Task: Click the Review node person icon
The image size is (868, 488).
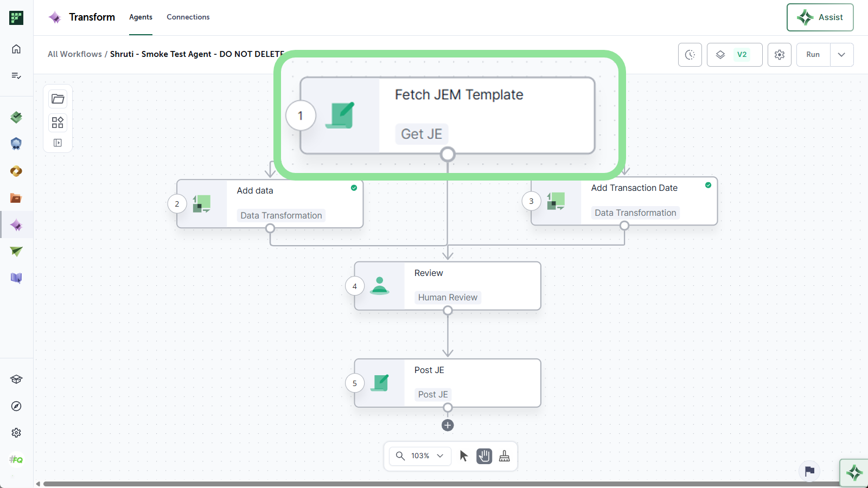Action: click(x=380, y=286)
